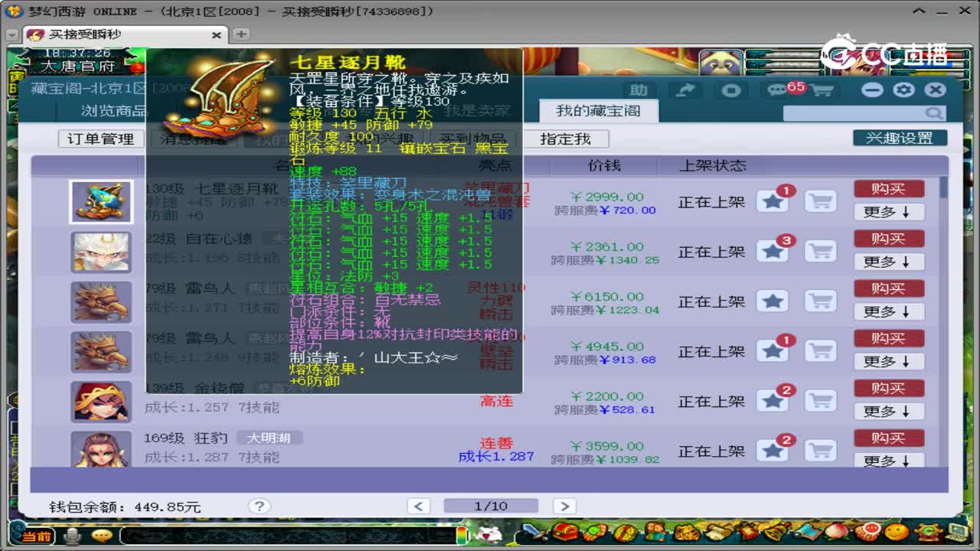Favorite the 七星逐月靴 listing with star
This screenshot has width=980, height=551.
coord(773,201)
